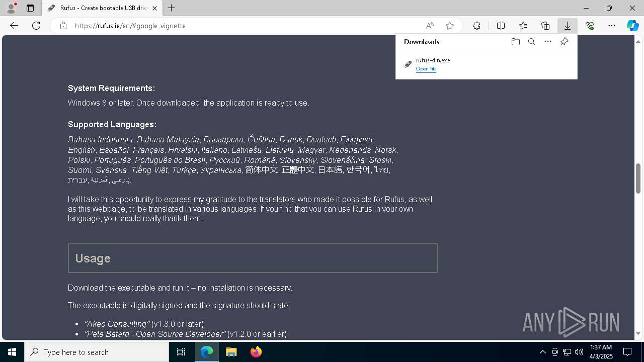Open a new tab with plus button

coord(172,8)
